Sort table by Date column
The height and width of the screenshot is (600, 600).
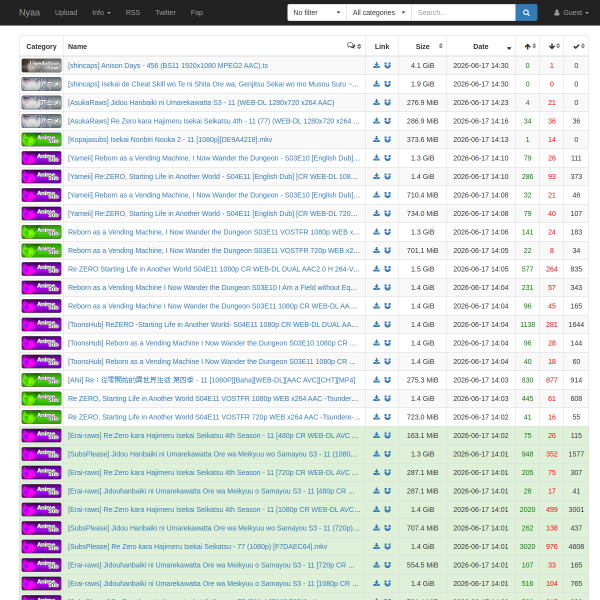481,46
